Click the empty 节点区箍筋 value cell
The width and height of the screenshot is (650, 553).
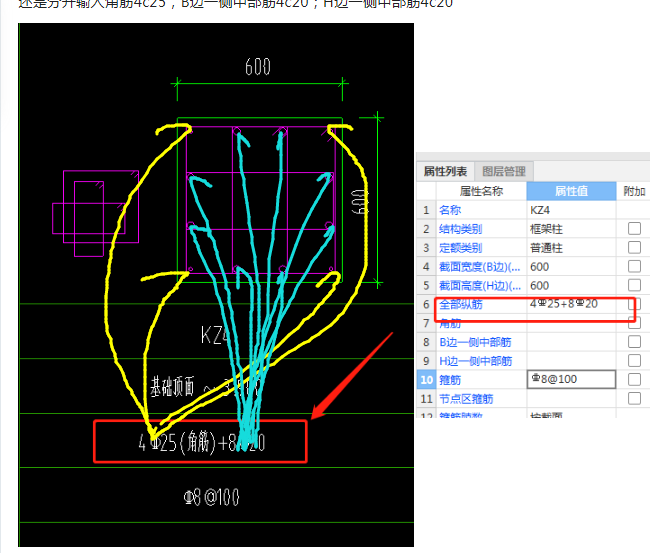coord(571,399)
